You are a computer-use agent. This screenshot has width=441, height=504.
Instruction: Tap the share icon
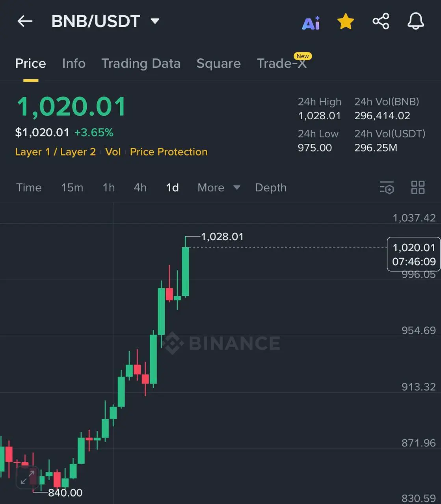381,21
